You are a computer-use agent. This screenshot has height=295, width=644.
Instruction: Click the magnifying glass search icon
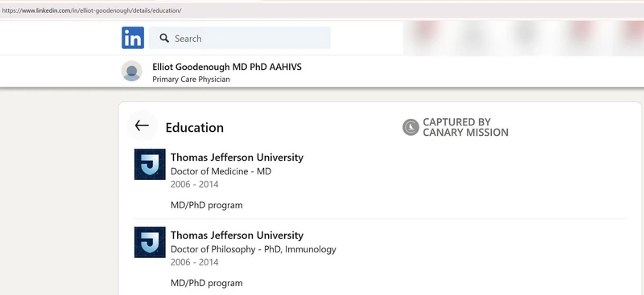point(164,38)
